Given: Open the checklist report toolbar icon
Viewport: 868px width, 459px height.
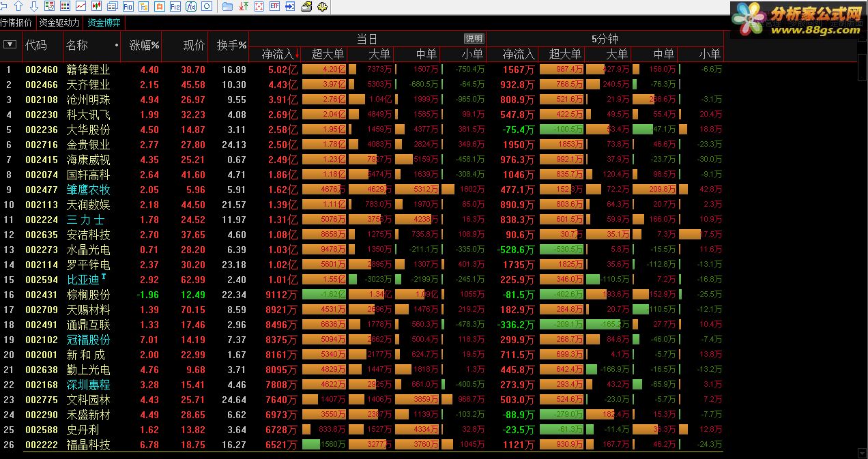Looking at the screenshot, I should coord(49,6).
